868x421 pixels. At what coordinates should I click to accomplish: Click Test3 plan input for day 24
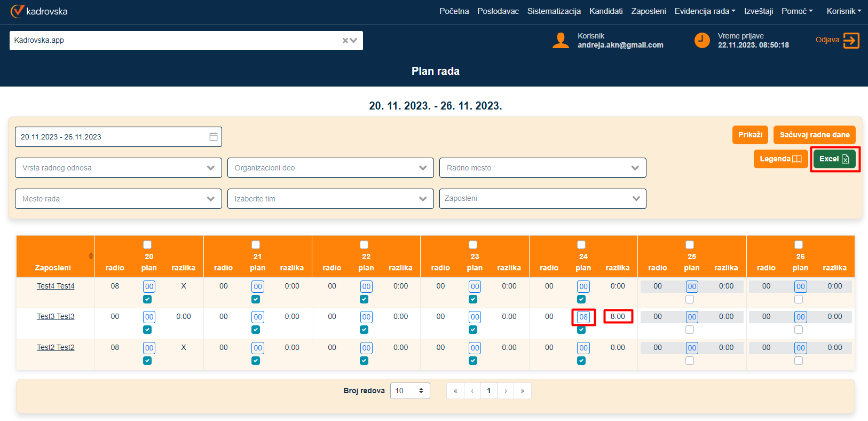pyautogui.click(x=583, y=317)
